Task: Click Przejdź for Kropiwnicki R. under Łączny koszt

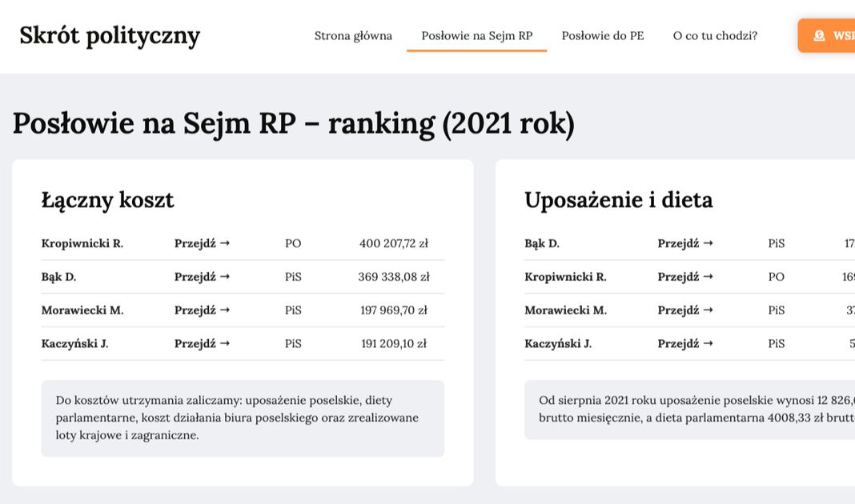Action: 202,243
